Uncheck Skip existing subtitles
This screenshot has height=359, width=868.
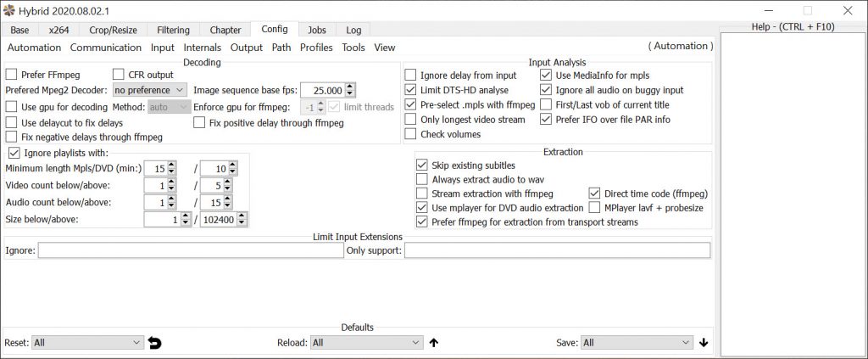click(x=422, y=165)
